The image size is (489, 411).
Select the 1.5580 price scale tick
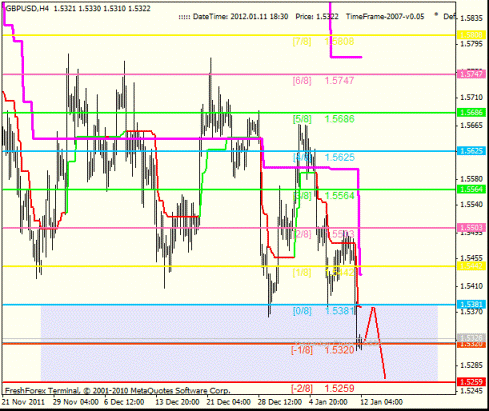[471, 179]
